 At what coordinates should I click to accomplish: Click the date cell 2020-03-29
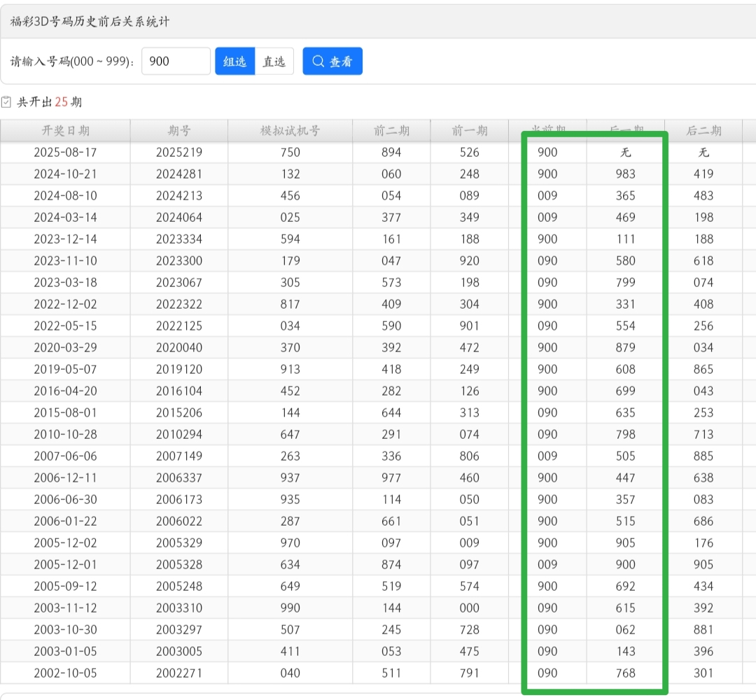coord(66,348)
